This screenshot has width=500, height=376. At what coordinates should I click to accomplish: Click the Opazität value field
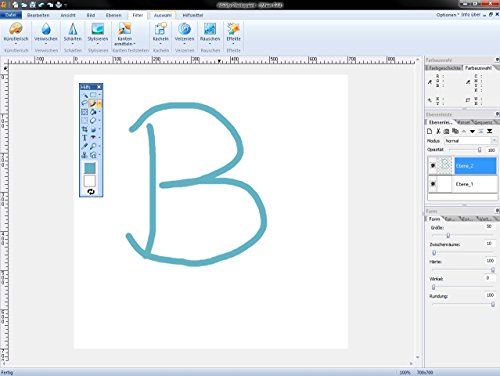tap(491, 150)
